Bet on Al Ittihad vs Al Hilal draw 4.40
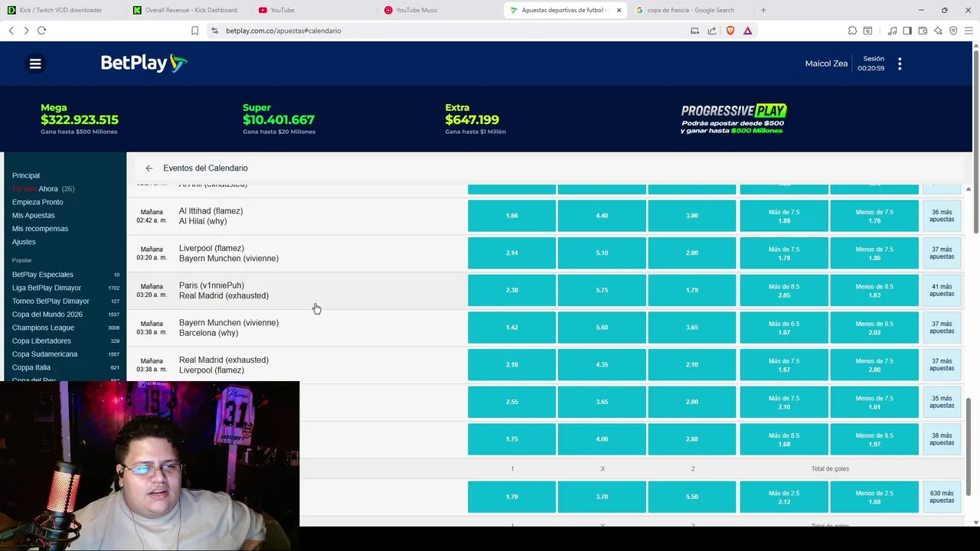 pyautogui.click(x=602, y=216)
